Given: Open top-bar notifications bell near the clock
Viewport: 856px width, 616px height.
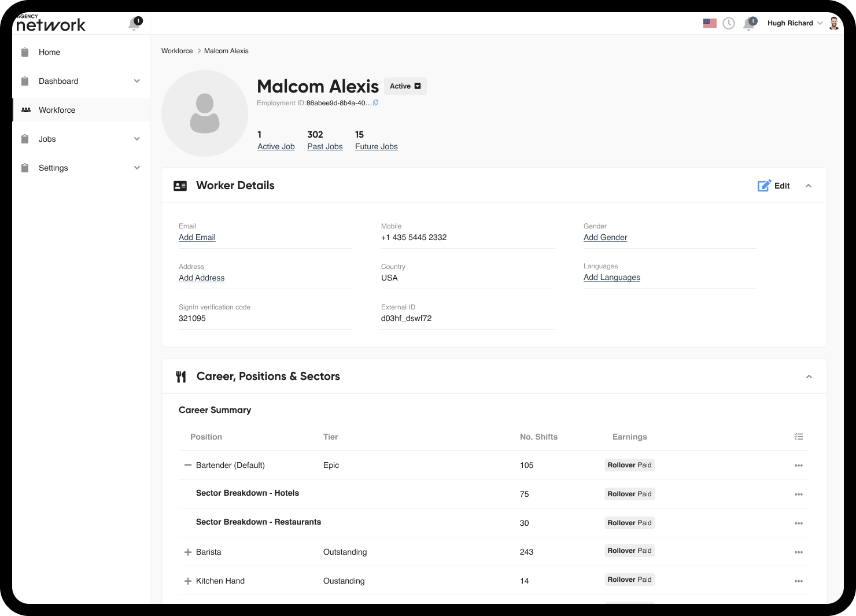Looking at the screenshot, I should coord(750,24).
